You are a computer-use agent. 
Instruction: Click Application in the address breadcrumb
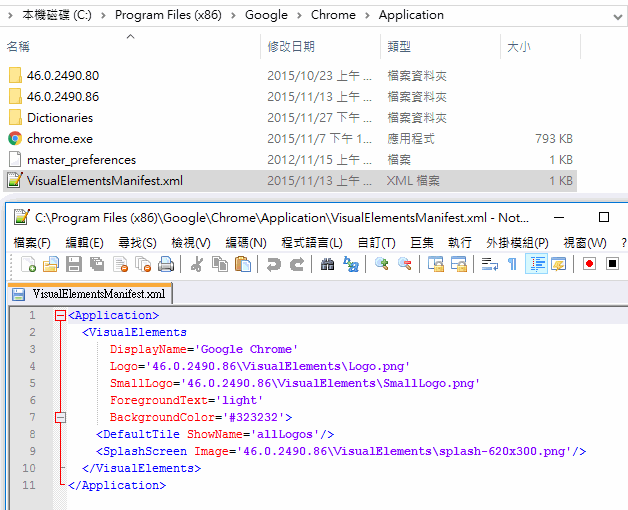coord(411,15)
